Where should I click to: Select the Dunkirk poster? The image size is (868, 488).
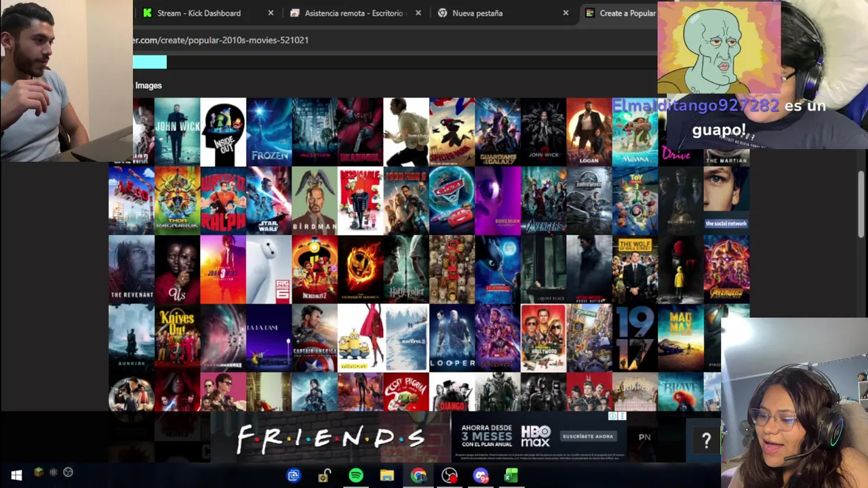coord(132,338)
